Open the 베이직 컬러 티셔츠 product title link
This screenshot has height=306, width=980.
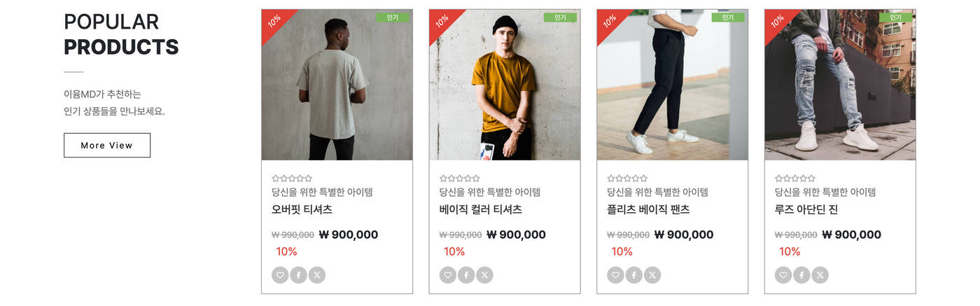481,209
